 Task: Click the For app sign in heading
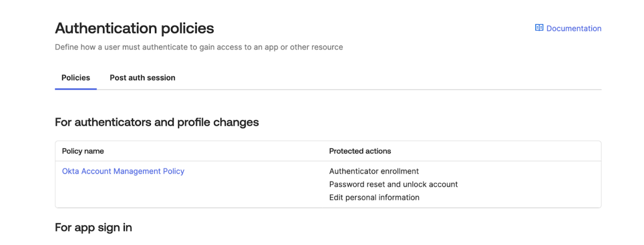point(94,227)
